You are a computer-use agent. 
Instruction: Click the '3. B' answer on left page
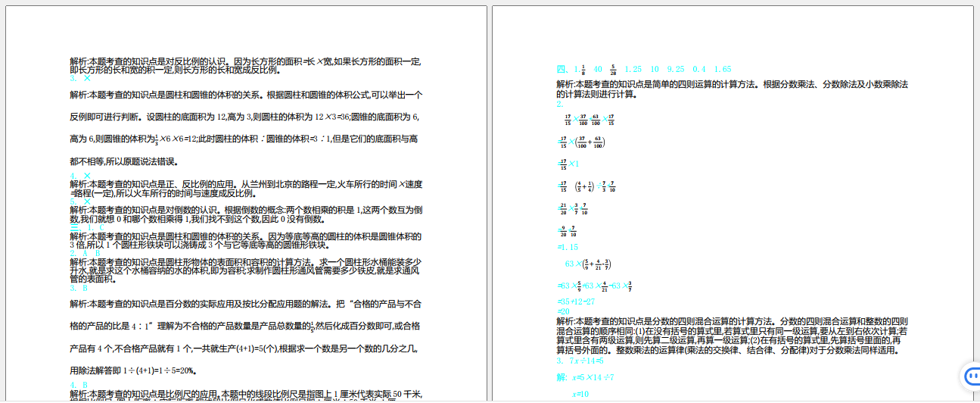[79, 288]
